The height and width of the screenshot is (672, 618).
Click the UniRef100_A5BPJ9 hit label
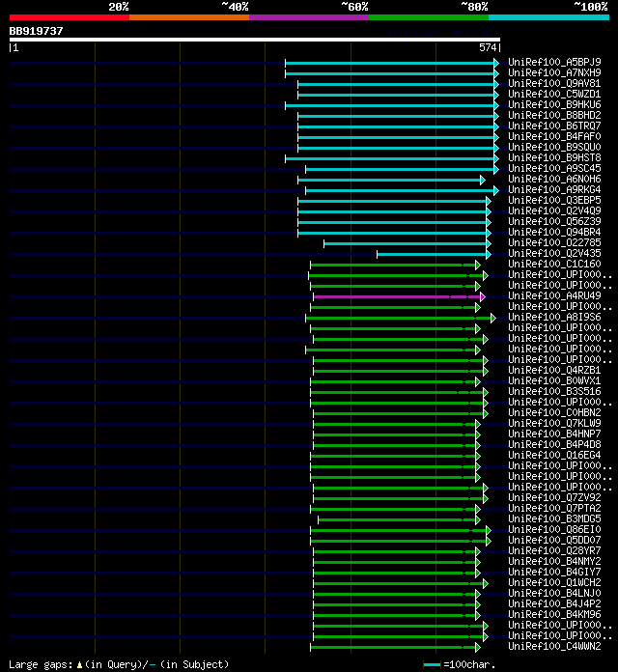(554, 62)
